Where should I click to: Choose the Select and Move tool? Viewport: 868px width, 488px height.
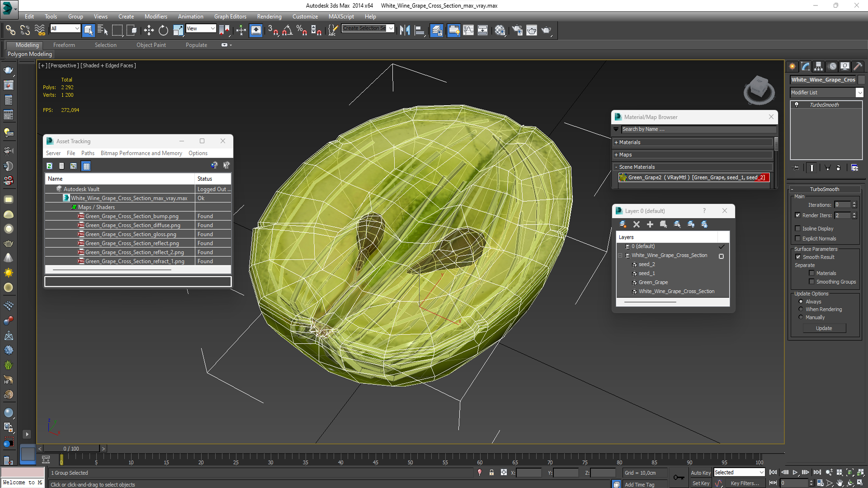149,30
